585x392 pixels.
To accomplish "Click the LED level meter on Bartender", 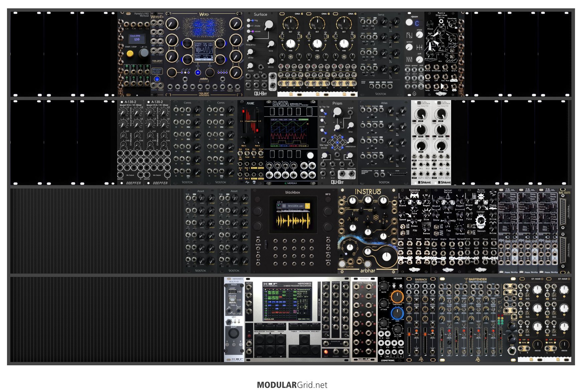I will click(501, 320).
